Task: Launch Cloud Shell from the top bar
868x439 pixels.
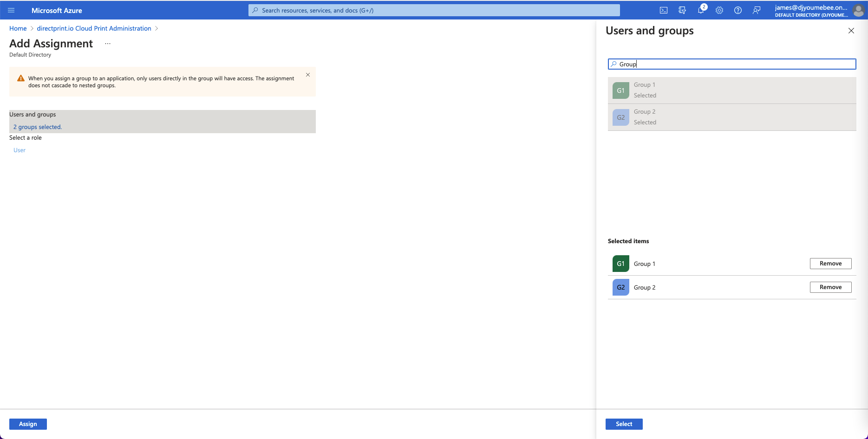Action: 664,10
